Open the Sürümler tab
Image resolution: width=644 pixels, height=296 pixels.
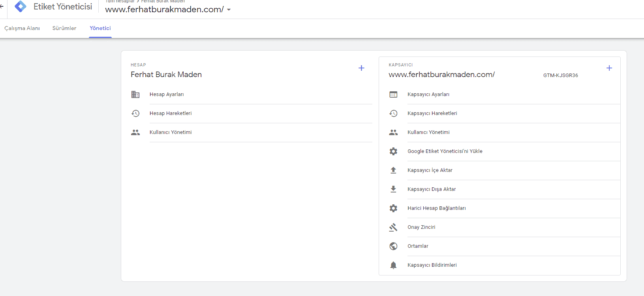pyautogui.click(x=64, y=28)
